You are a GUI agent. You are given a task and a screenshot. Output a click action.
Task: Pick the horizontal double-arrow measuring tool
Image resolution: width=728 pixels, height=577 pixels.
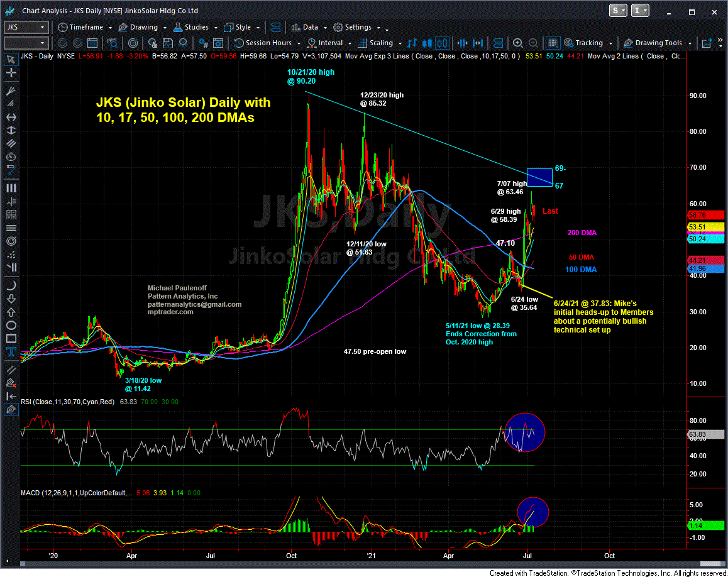tap(11, 117)
